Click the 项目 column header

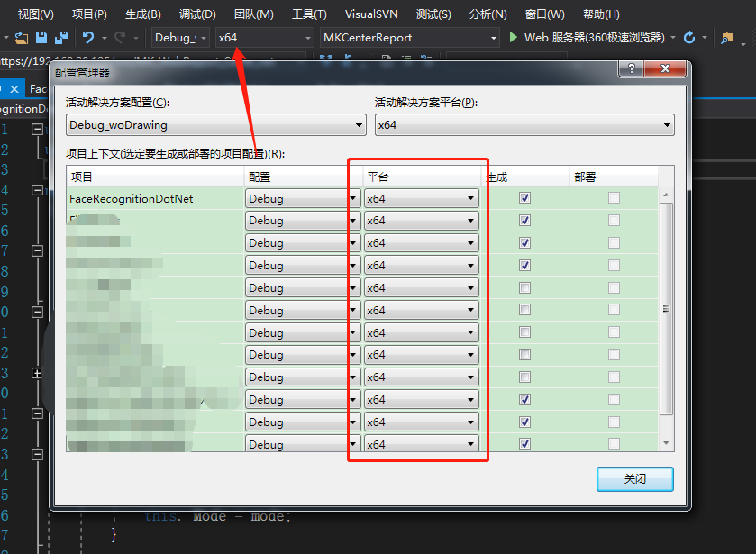point(155,177)
